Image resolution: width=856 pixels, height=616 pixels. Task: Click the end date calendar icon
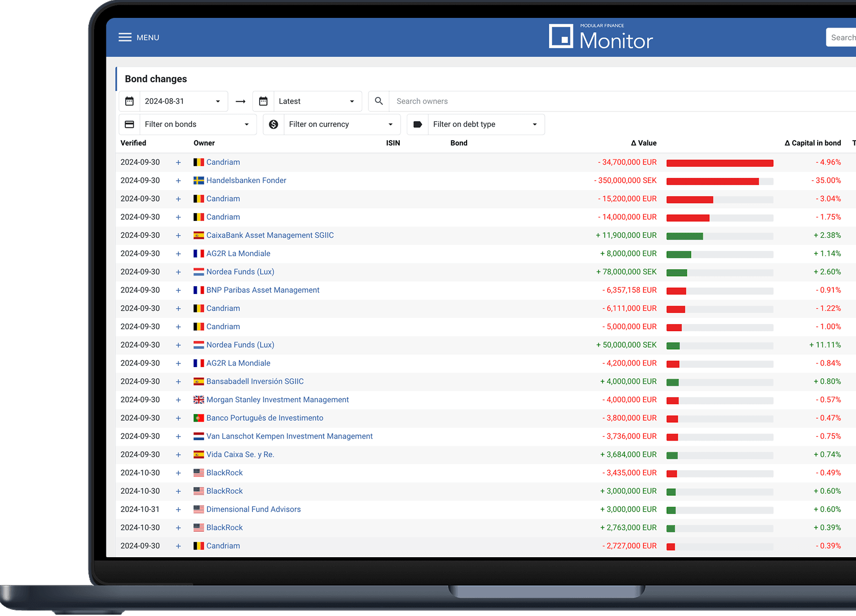tap(263, 101)
